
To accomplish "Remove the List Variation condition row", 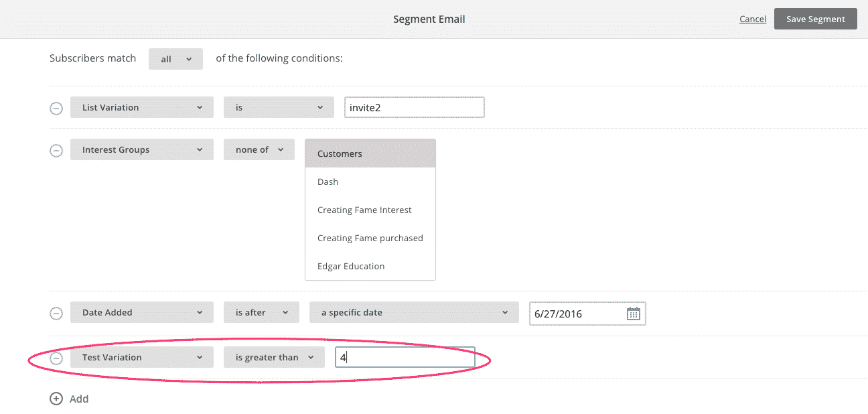I will point(56,108).
